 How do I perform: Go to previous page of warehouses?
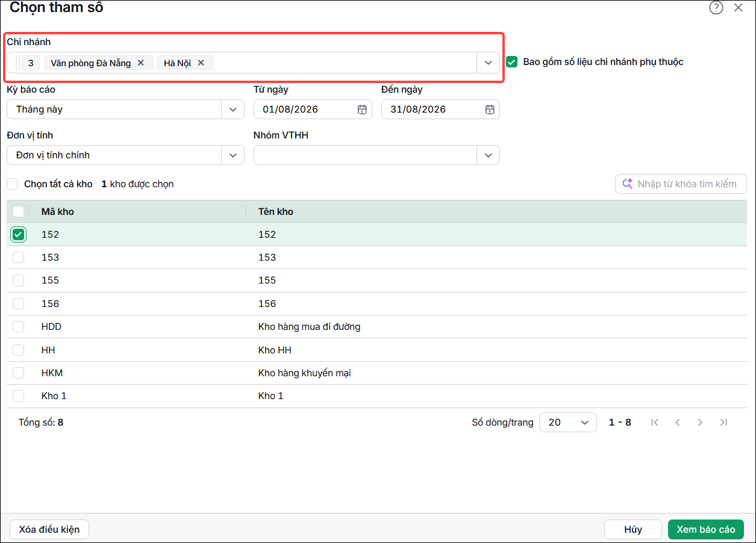tap(678, 423)
